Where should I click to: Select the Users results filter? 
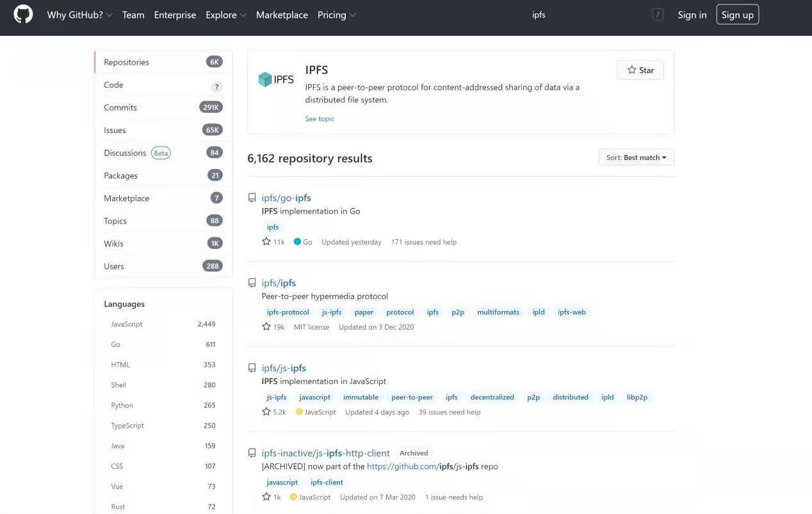tap(163, 266)
